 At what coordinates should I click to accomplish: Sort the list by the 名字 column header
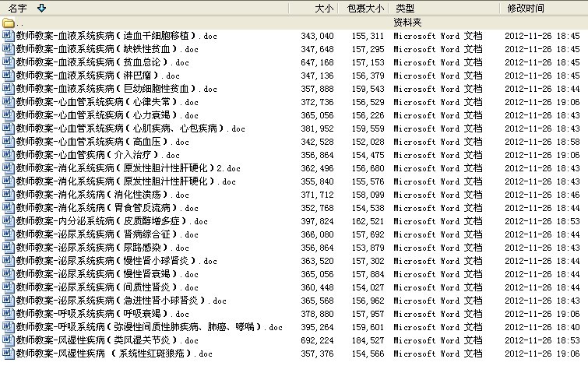click(x=18, y=8)
